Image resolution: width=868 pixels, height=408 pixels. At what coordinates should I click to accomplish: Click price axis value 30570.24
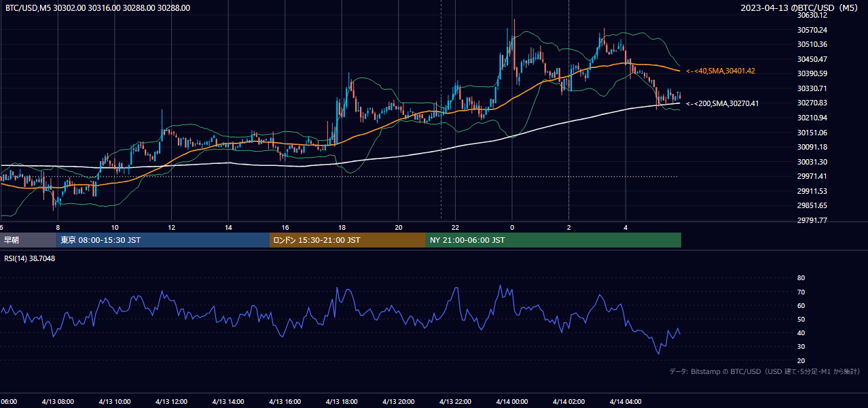point(812,30)
